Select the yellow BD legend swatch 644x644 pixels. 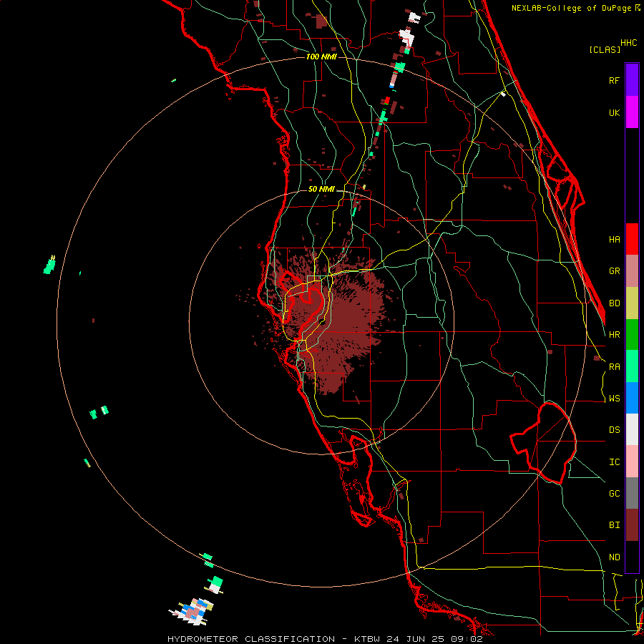click(632, 303)
